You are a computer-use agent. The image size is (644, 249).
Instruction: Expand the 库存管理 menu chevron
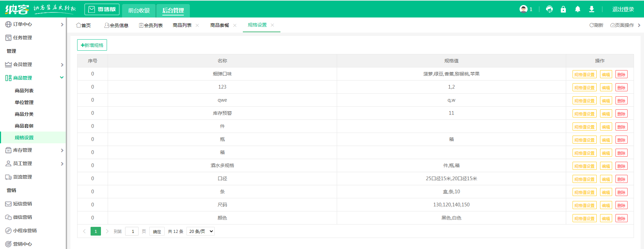(x=62, y=150)
